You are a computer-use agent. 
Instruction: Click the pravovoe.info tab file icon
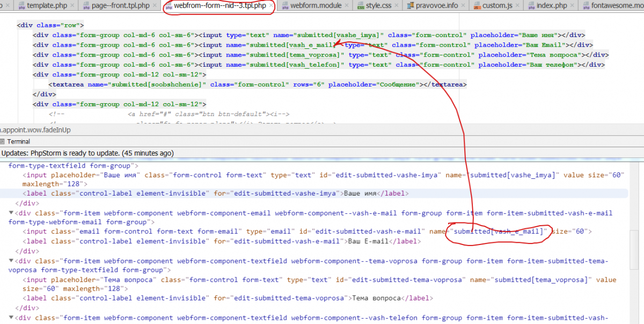(411, 6)
